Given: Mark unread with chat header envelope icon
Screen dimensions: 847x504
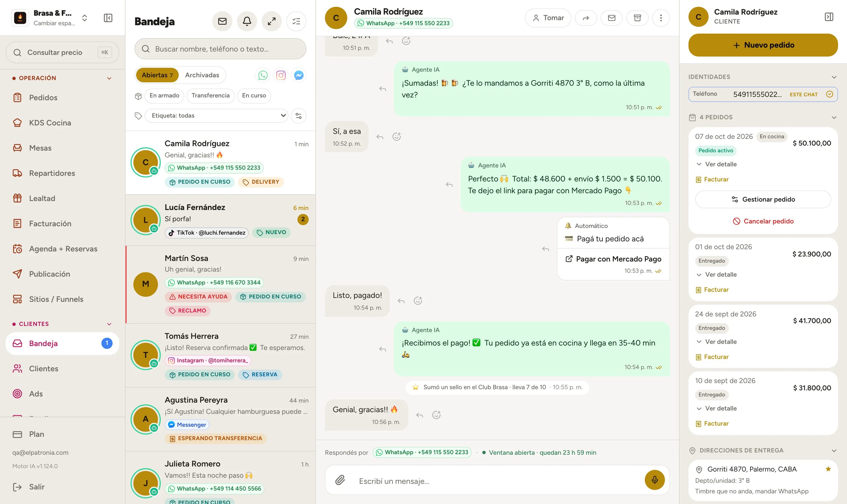Looking at the screenshot, I should 611,18.
